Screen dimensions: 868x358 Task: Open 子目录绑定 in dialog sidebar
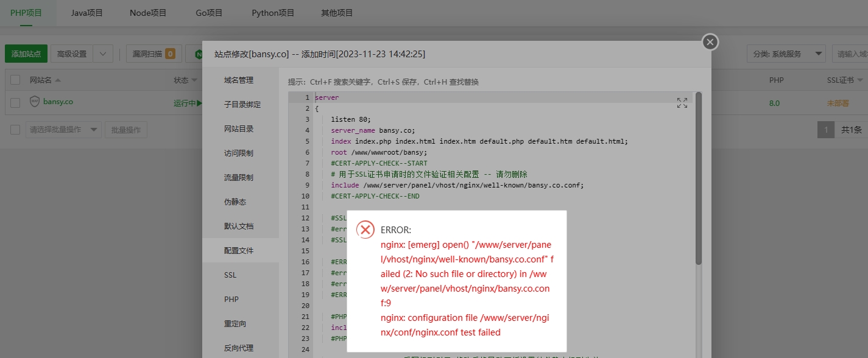pos(242,104)
